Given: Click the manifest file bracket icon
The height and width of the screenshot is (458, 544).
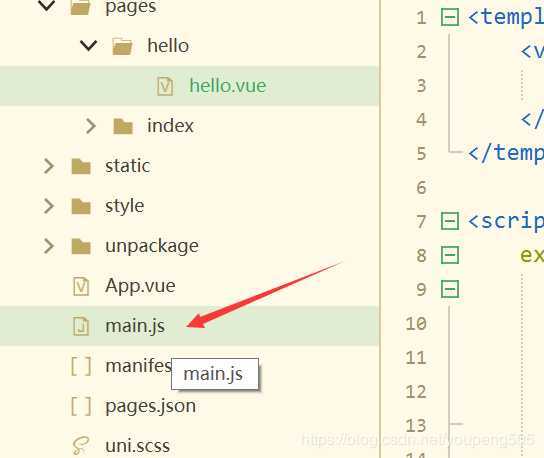Looking at the screenshot, I should 81,366.
